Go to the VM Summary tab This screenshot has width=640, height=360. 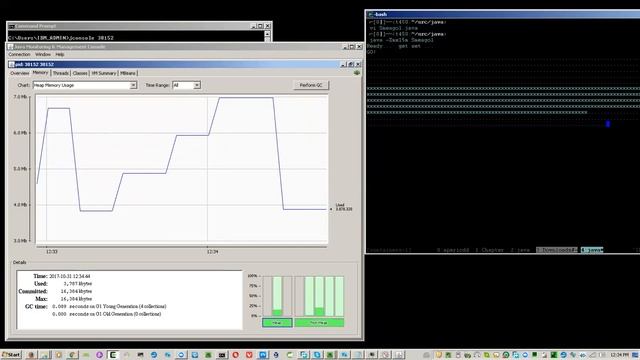(104, 73)
